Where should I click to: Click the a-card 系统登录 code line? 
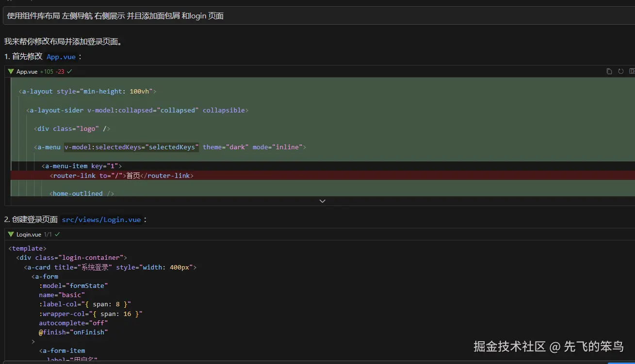(x=110, y=267)
